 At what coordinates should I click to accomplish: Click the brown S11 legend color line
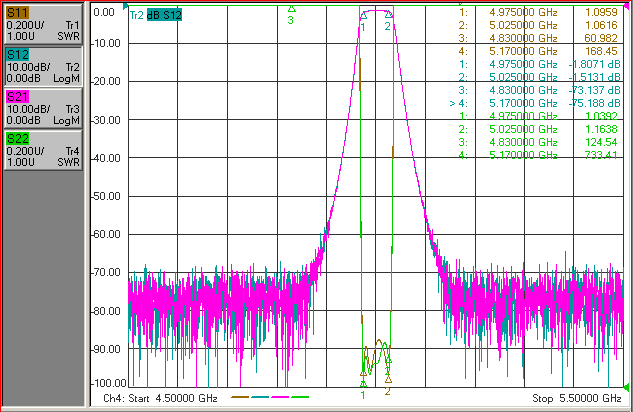(240, 397)
